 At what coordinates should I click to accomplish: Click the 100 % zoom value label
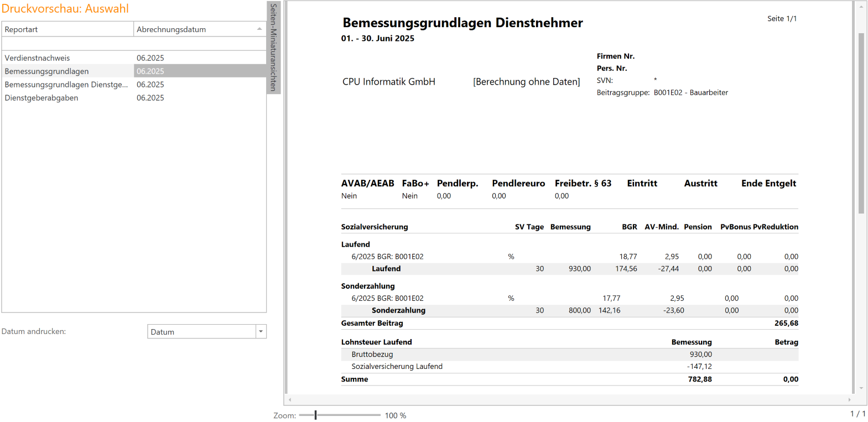point(396,415)
